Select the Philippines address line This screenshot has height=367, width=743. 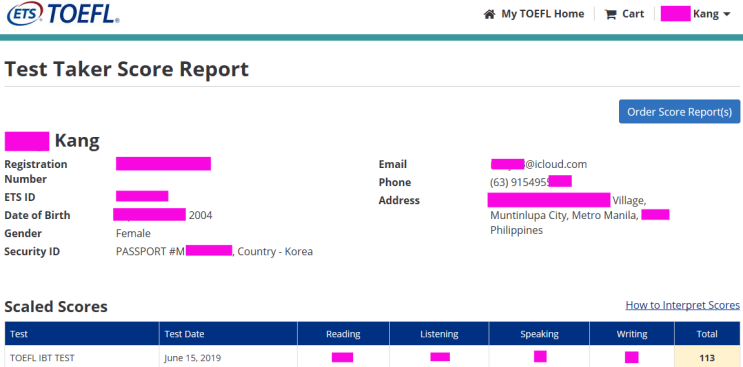[516, 230]
